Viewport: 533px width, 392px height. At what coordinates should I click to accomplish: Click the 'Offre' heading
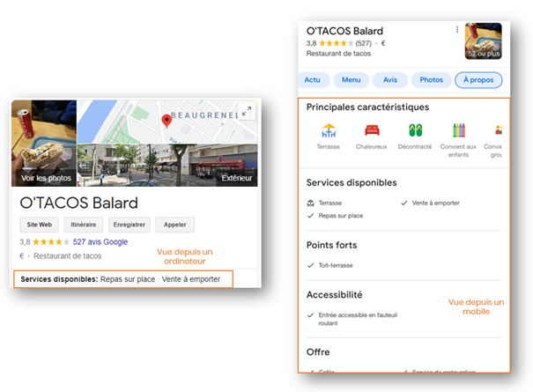pos(318,351)
